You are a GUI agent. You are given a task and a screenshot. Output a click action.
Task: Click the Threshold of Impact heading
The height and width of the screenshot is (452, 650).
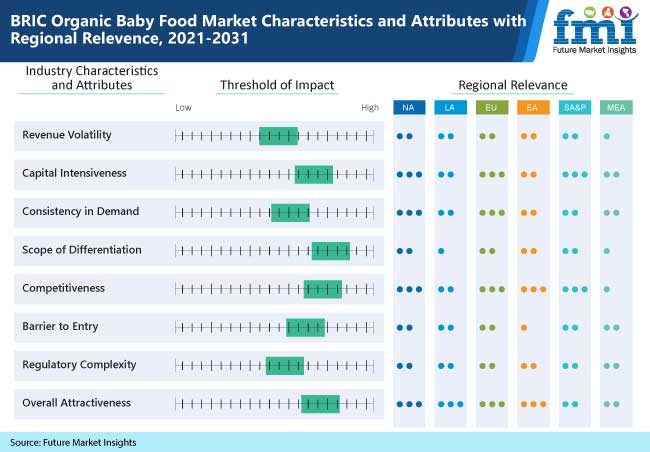277,85
